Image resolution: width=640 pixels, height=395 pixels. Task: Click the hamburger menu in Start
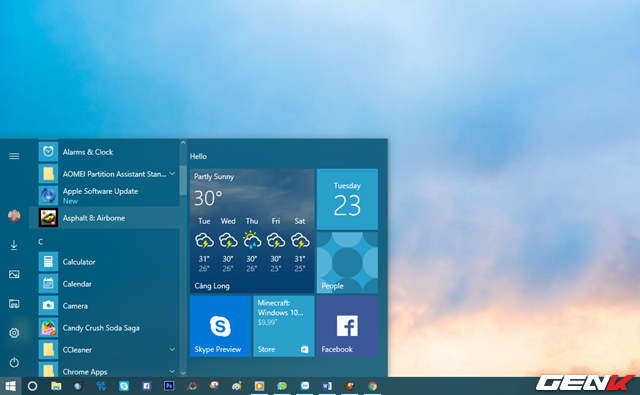[x=14, y=156]
